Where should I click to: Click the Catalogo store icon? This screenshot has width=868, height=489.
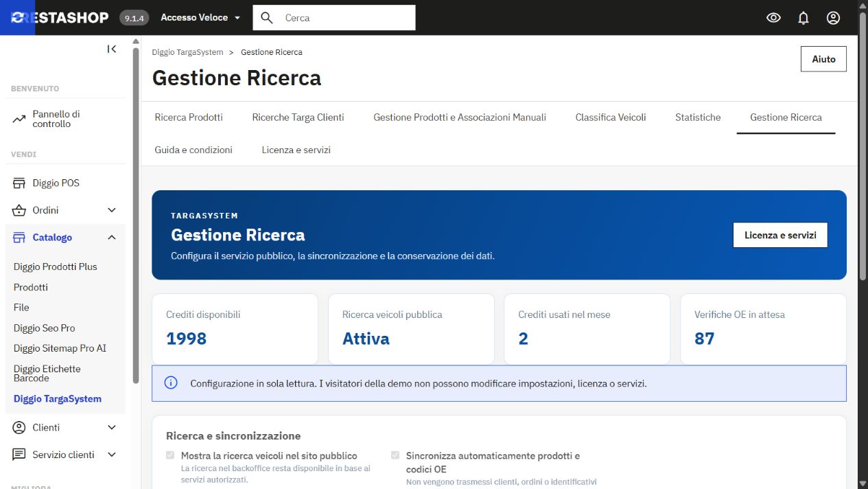click(x=19, y=238)
